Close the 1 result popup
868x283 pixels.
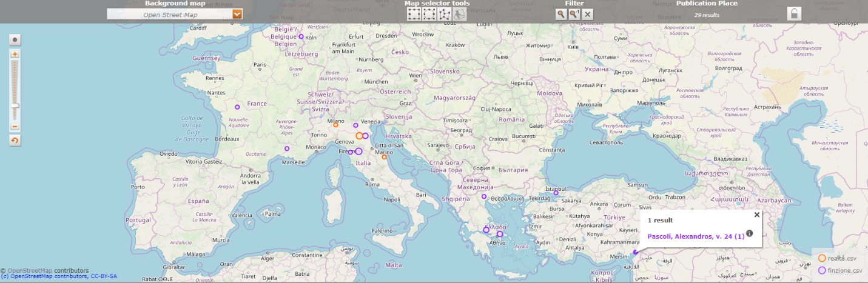coord(756,215)
